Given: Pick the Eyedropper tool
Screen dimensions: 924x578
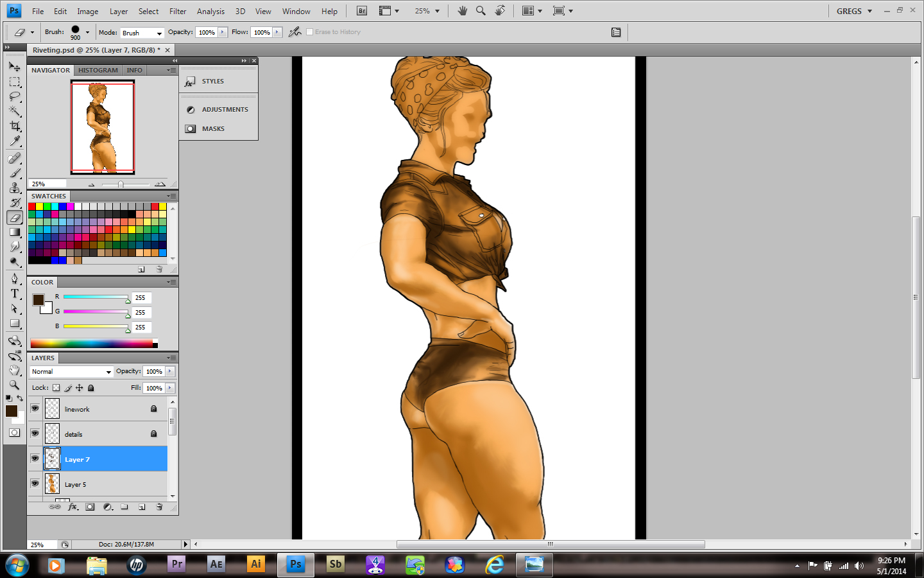Looking at the screenshot, I should (15, 141).
